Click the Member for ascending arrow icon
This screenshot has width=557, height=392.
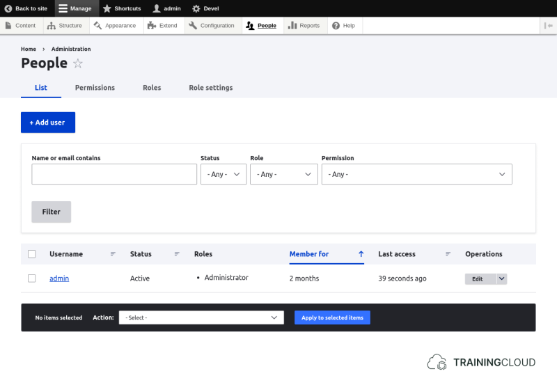point(361,254)
